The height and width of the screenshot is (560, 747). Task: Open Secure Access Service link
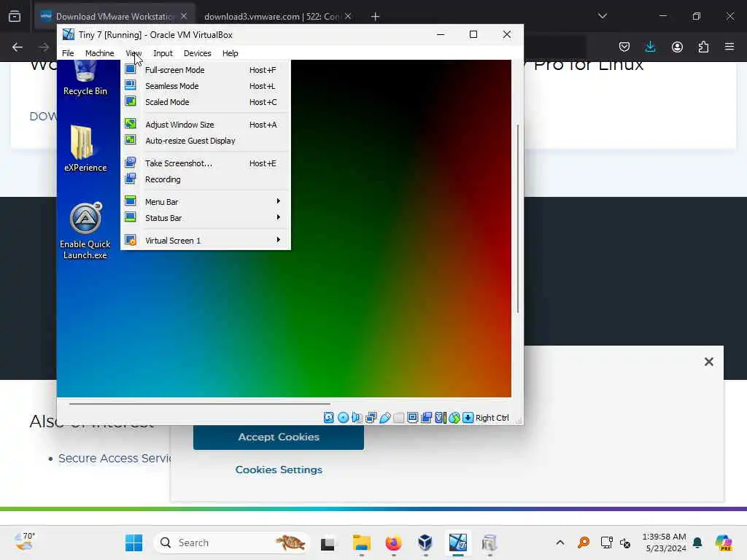115,458
